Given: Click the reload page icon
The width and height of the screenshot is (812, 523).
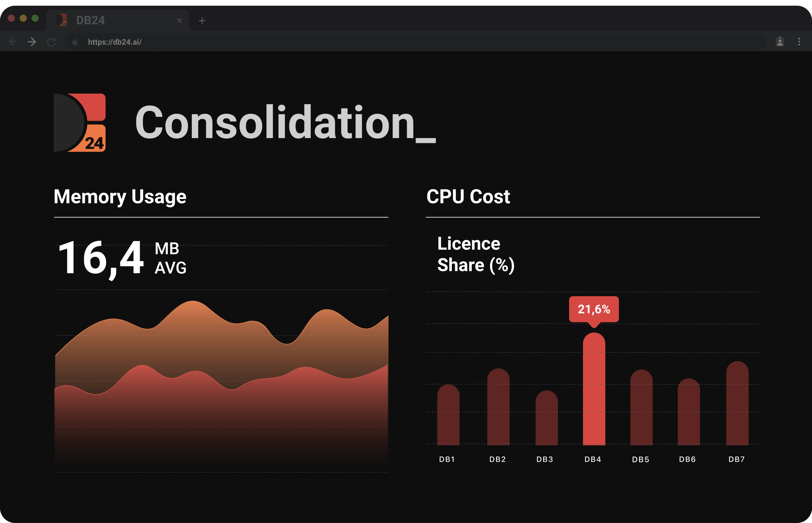Looking at the screenshot, I should [x=52, y=42].
